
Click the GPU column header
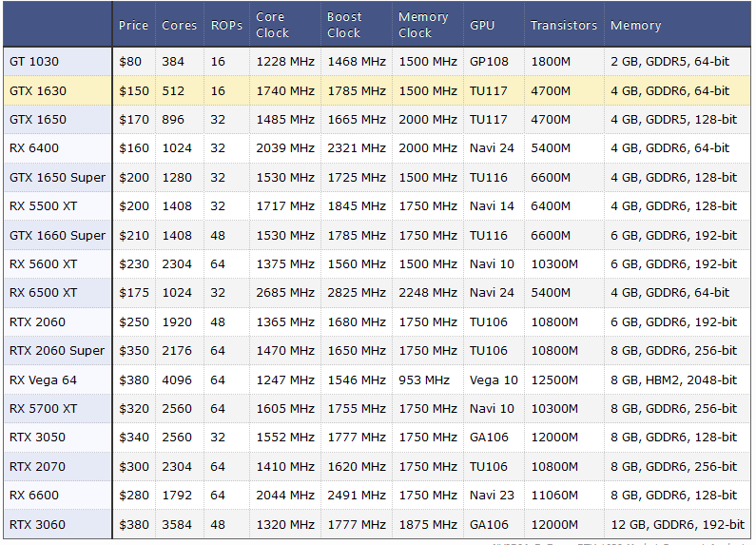point(482,26)
